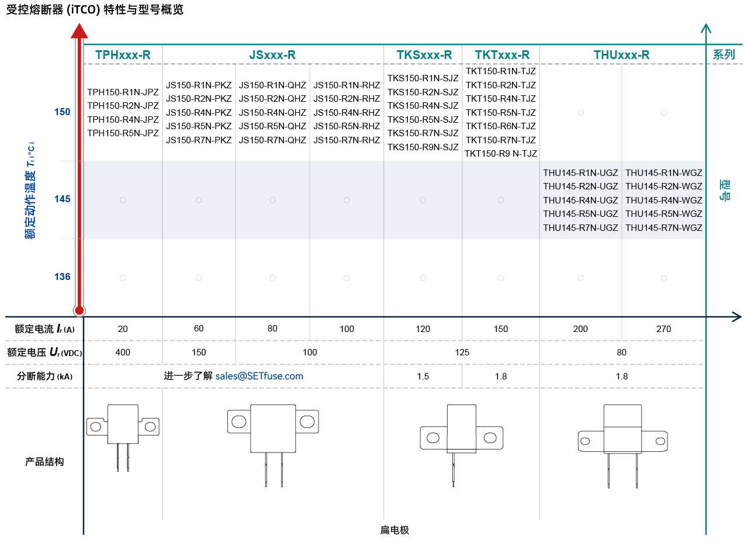The width and height of the screenshot is (748, 560).
Task: Click the TKSxxx-R product structure drawing
Action: (x=461, y=440)
